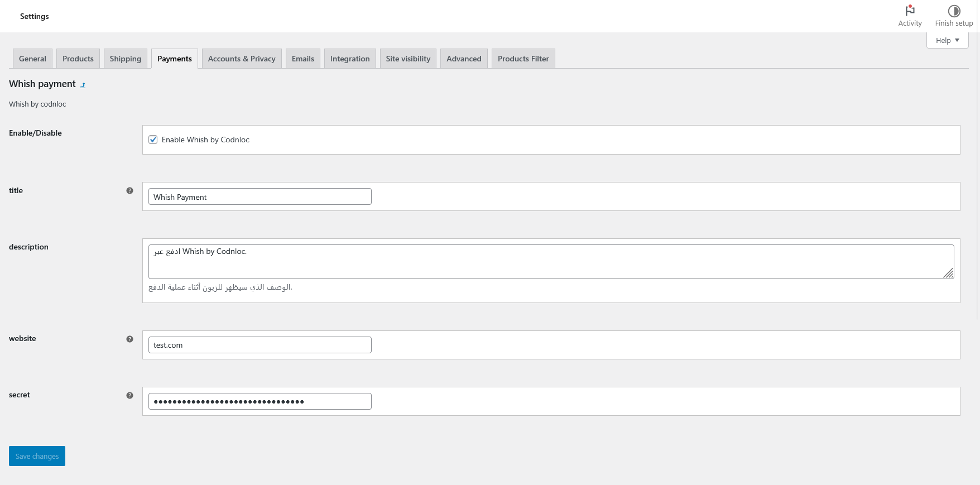Click the help tooltip icon beside secret
This screenshot has height=485, width=980.
129,395
